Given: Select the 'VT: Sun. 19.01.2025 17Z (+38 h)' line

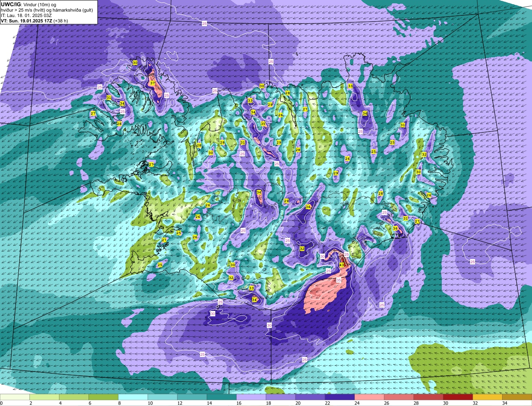Looking at the screenshot, I should pyautogui.click(x=34, y=20).
